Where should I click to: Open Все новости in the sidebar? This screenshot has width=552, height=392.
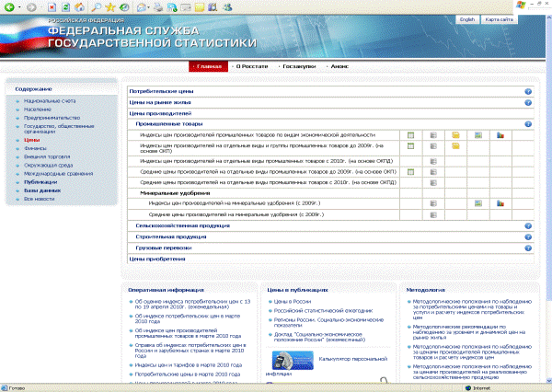(39, 199)
